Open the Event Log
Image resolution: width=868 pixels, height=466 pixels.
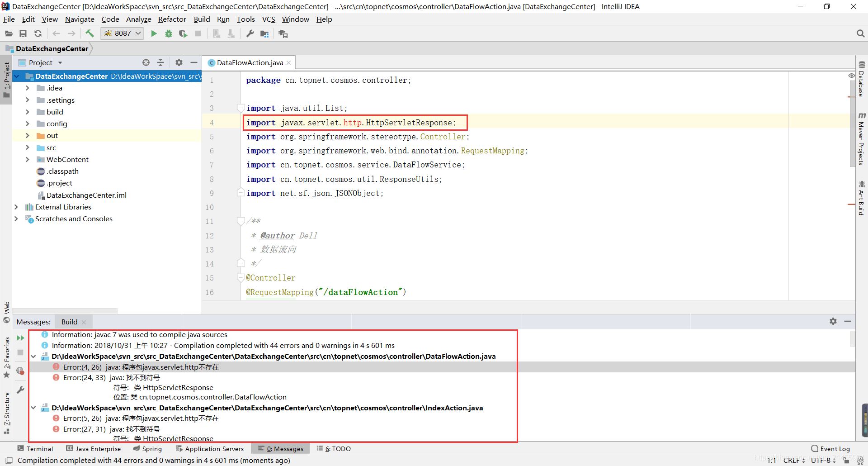(x=830, y=449)
